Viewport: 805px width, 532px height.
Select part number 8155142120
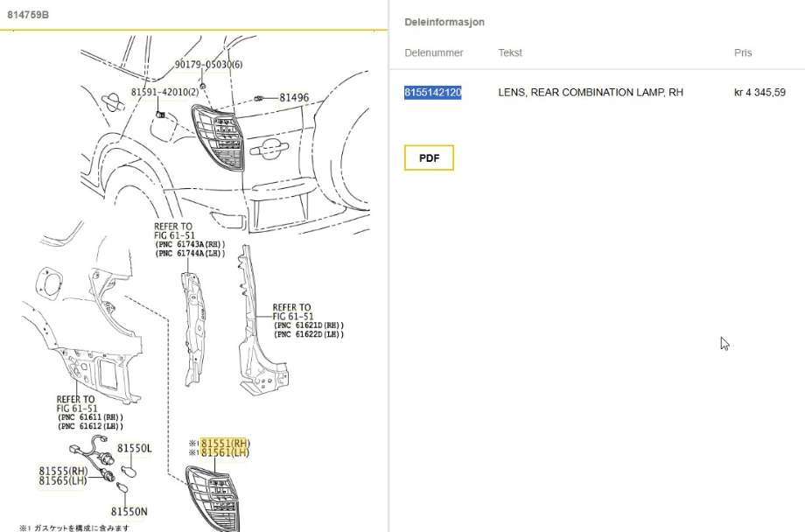point(433,93)
